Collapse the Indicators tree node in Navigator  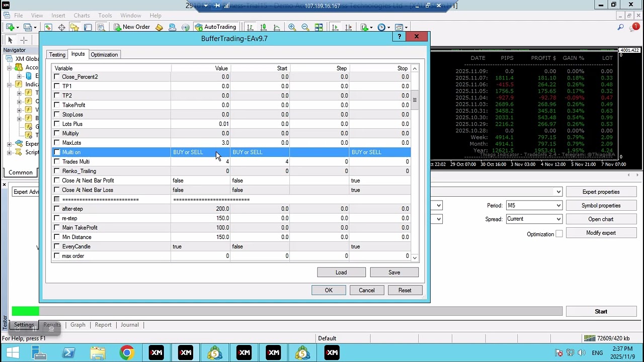tap(10, 84)
